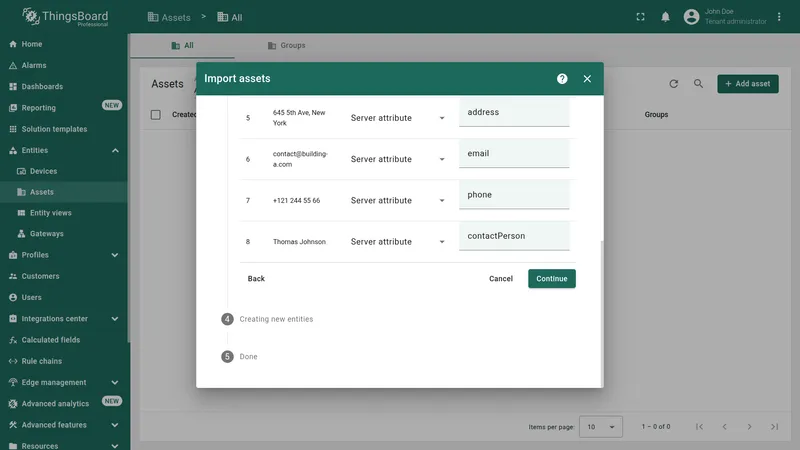Open Customers in sidebar
Image resolution: width=800 pixels, height=450 pixels.
click(64, 276)
